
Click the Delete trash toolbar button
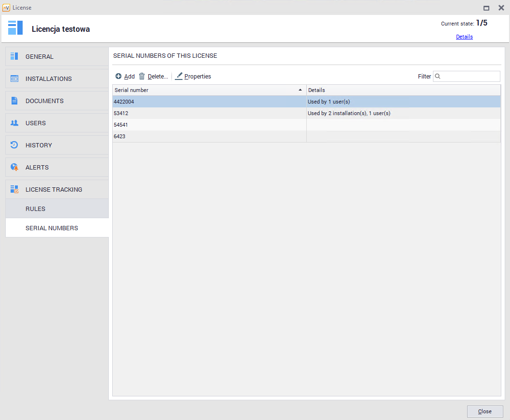point(154,76)
